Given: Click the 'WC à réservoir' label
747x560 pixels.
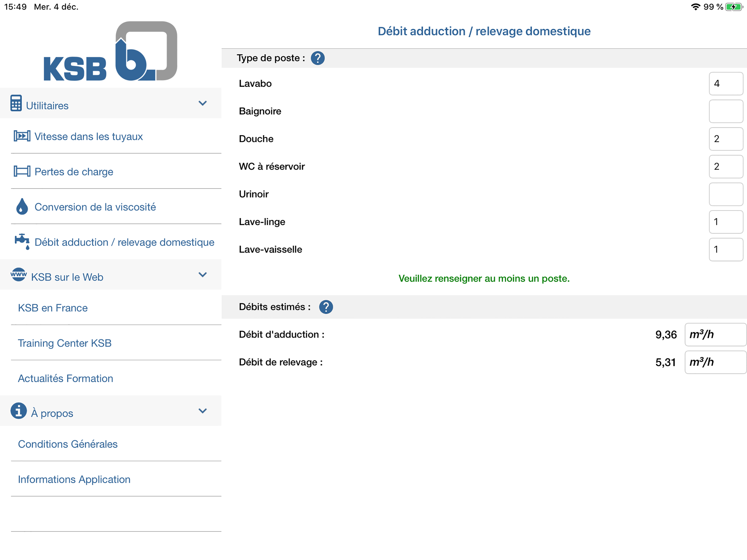Looking at the screenshot, I should click(x=272, y=166).
